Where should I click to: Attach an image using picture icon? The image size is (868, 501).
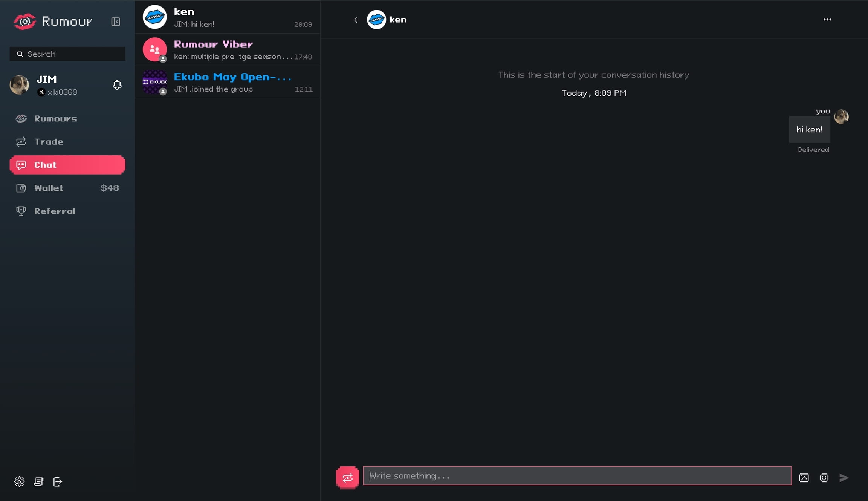[x=804, y=478]
